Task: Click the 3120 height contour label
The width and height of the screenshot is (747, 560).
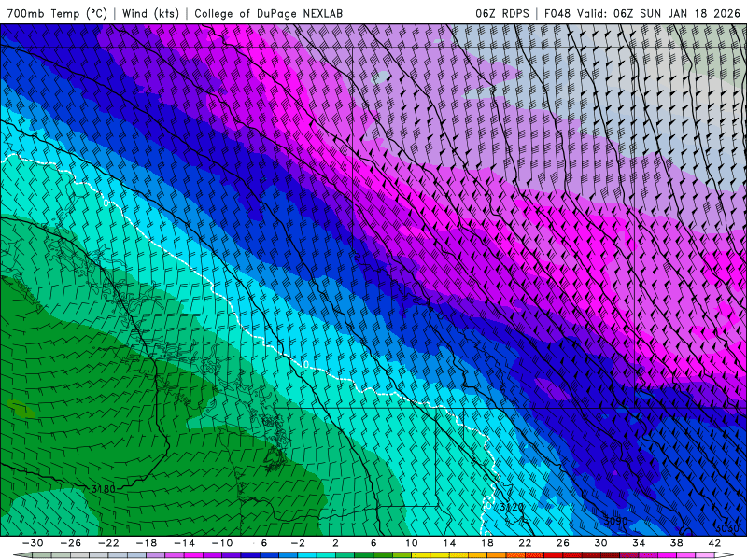Action: pyautogui.click(x=512, y=507)
